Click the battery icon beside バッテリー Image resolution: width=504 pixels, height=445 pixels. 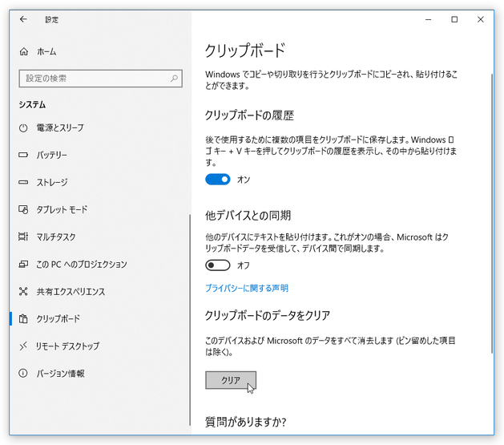tap(23, 155)
